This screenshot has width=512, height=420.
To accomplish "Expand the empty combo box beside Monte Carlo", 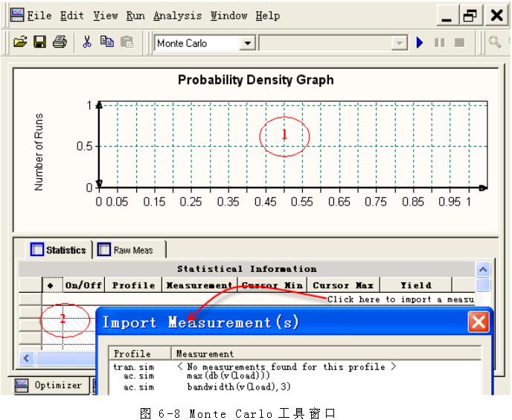I will tap(399, 43).
